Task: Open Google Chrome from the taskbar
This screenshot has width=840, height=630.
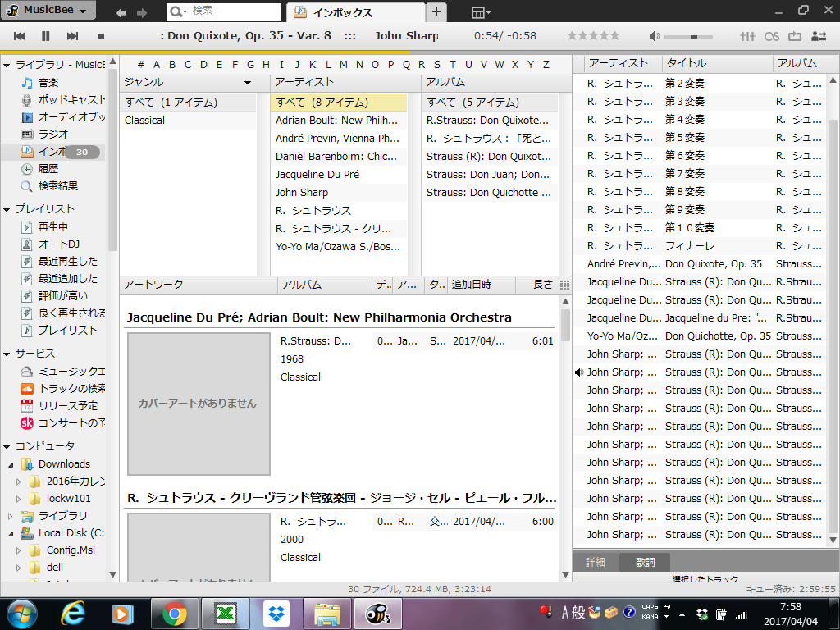Action: 175,614
